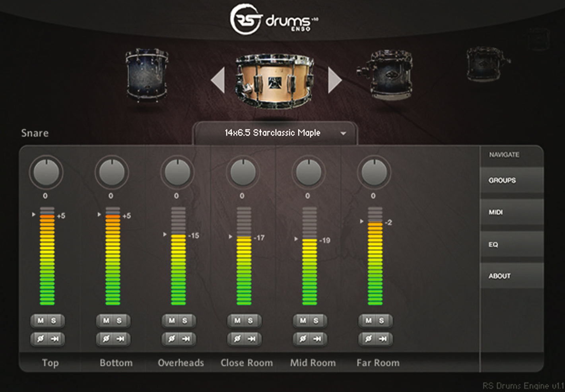Click the phase invert icon on Overheads channel
This screenshot has width=565, height=392.
(x=171, y=339)
